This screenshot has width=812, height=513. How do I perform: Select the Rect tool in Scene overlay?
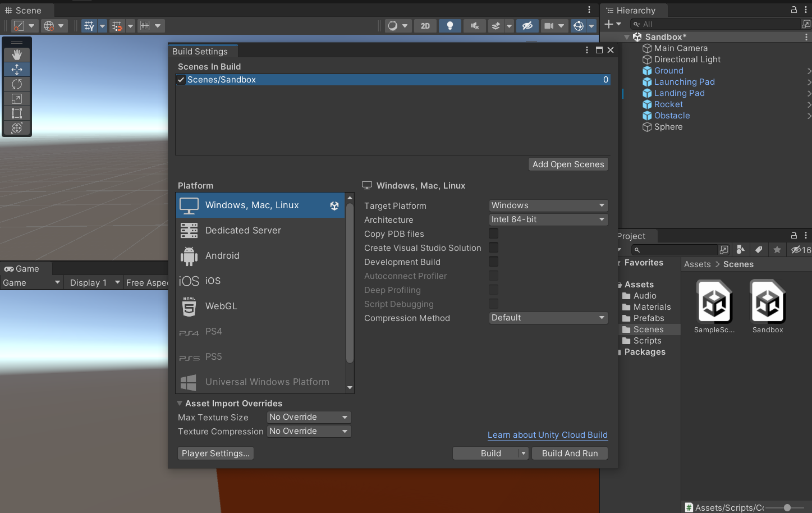point(17,113)
